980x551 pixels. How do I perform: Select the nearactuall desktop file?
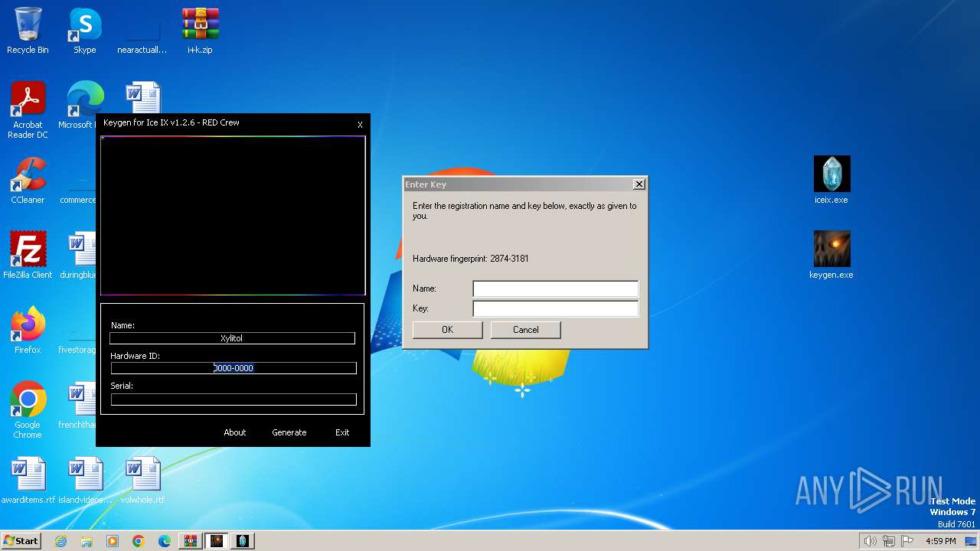142,31
